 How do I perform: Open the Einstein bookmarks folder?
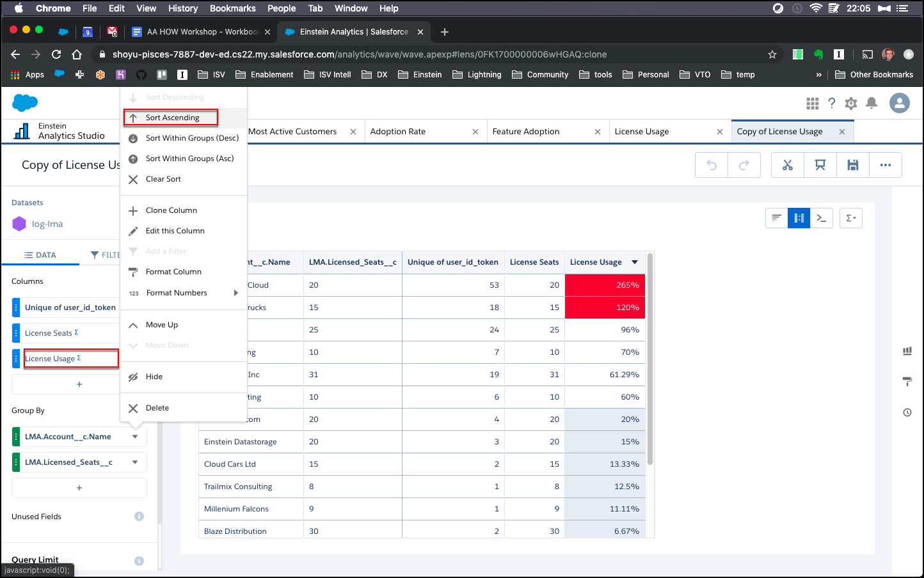pos(420,75)
